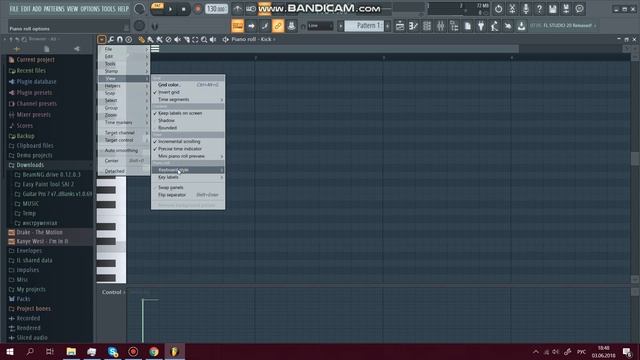Expand Mini piano roll preview submenu
Screen dimensions: 640x360
click(188, 156)
